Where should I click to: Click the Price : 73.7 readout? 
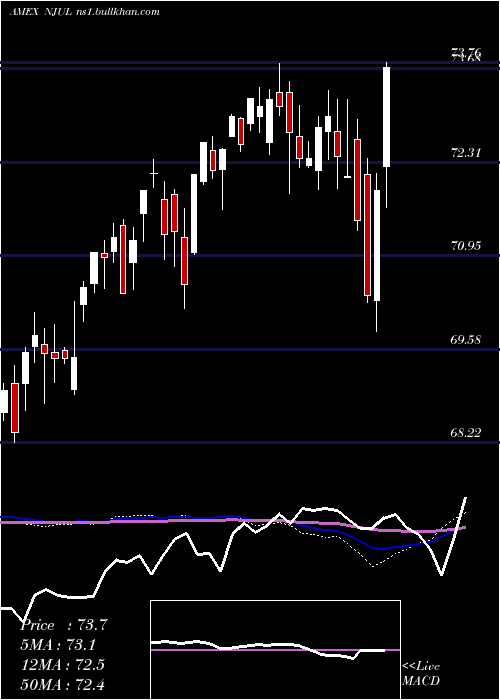[64, 625]
